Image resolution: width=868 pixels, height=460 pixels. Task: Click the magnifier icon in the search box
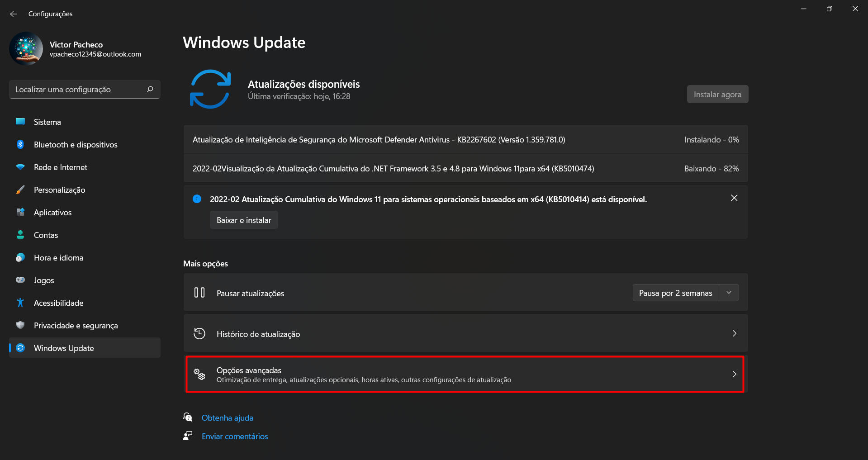150,90
